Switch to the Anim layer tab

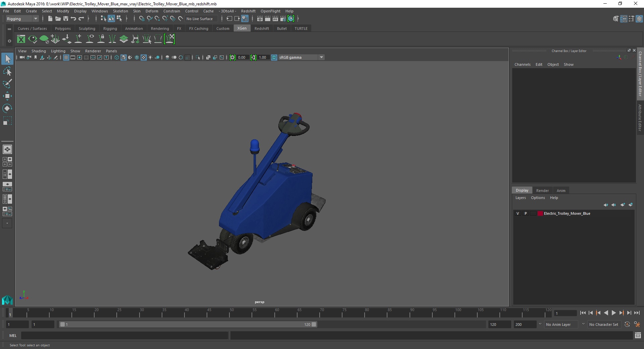tap(561, 191)
